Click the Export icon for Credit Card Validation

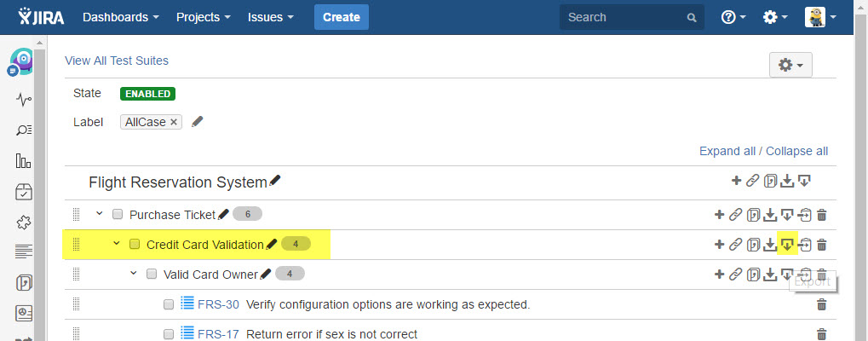(787, 245)
